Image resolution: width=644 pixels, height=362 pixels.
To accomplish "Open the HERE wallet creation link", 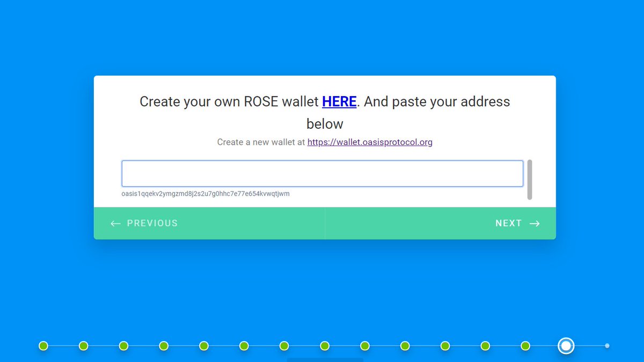I will 339,101.
